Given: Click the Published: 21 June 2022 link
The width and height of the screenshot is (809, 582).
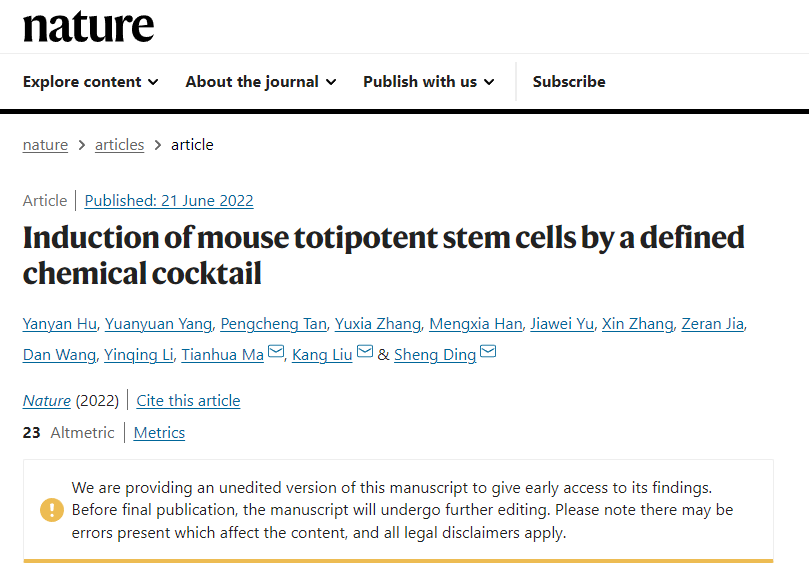Looking at the screenshot, I should [x=169, y=201].
